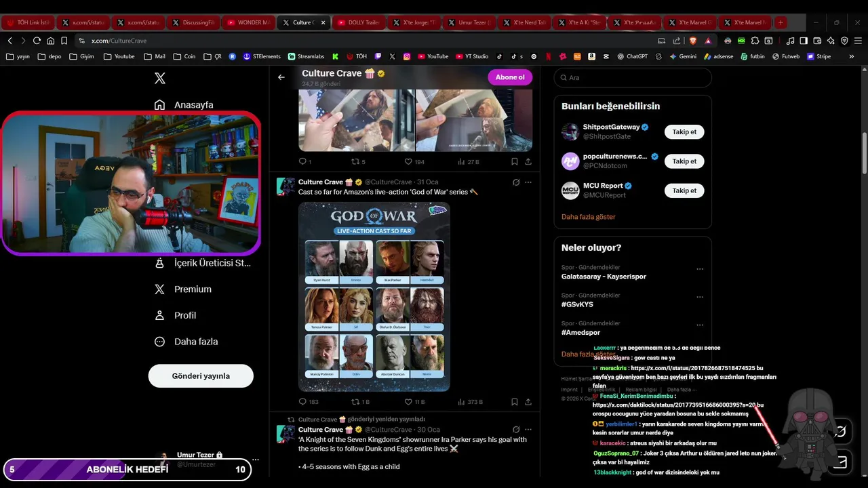Follow popculturenews with Takip et

(684, 161)
